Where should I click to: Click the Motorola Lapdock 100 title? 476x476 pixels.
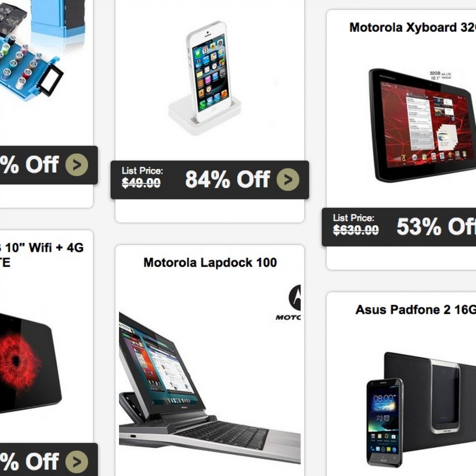pos(210,262)
